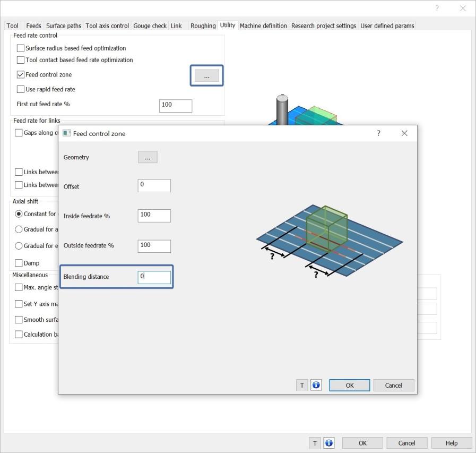Cancel the Feed control zone dialog

[x=393, y=385]
